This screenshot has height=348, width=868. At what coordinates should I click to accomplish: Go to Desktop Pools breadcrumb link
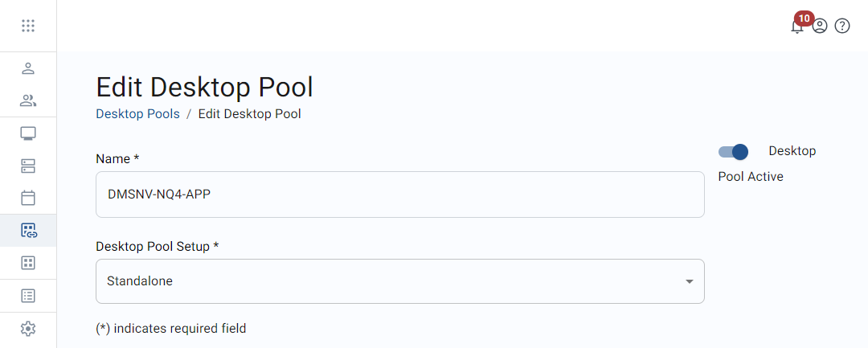click(137, 114)
